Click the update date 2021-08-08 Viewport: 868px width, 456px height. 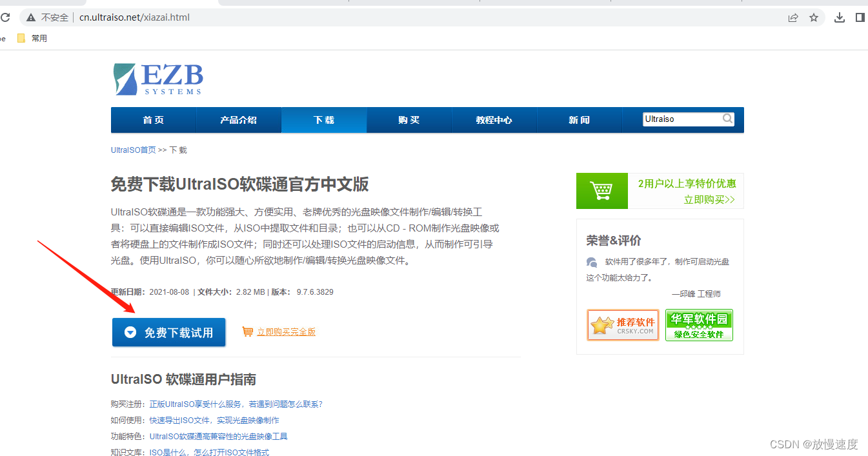click(169, 292)
